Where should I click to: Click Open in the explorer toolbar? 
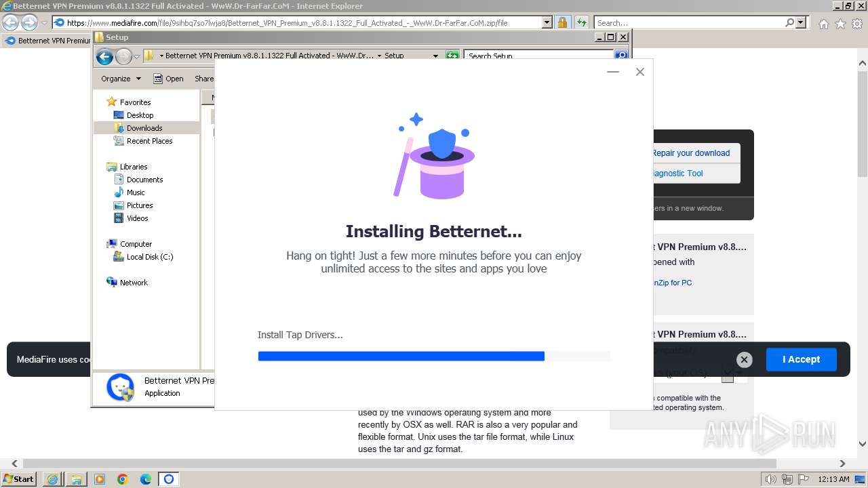[x=168, y=79]
